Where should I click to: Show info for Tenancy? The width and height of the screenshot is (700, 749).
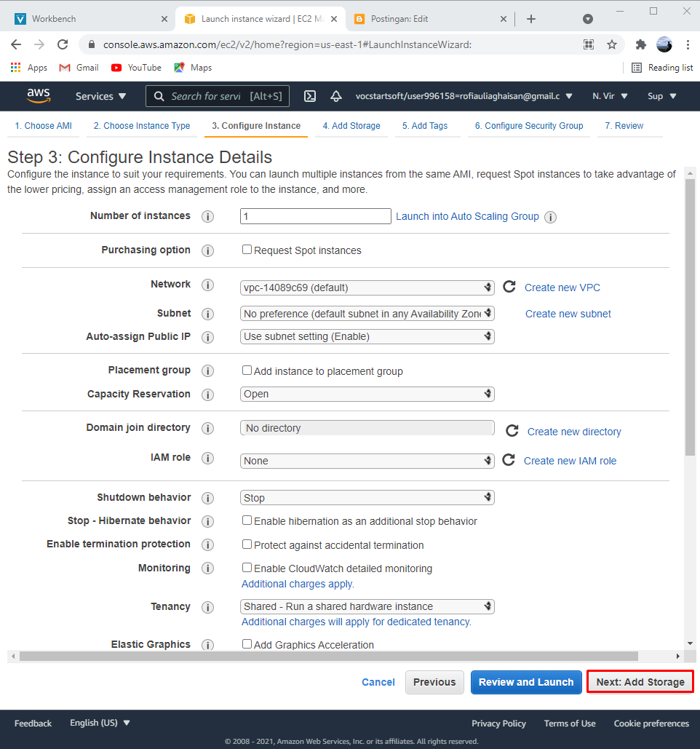tap(207, 607)
